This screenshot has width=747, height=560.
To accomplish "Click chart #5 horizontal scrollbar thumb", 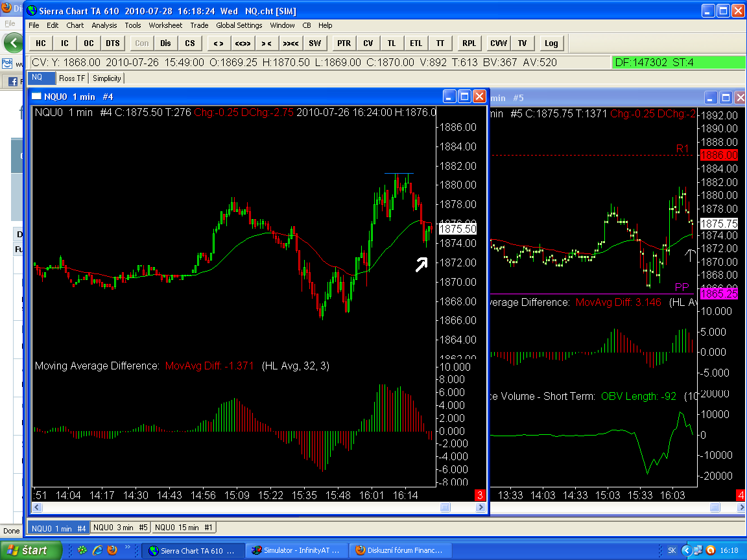I will click(715, 507).
